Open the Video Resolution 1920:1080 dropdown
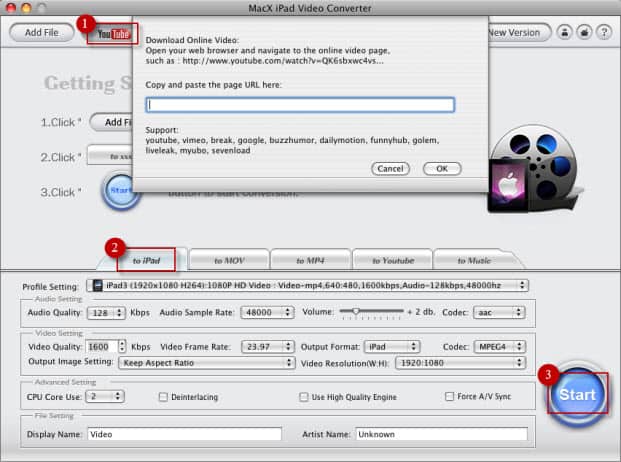Image resolution: width=621 pixels, height=462 pixels. (x=461, y=363)
